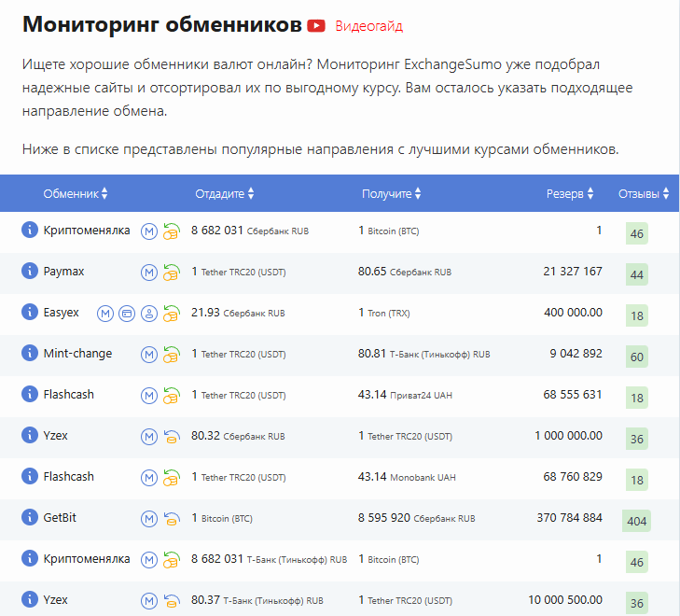Screen dimensions: 680x616
Task: Open the 44 reviews badge for Paymax
Action: coord(637,274)
